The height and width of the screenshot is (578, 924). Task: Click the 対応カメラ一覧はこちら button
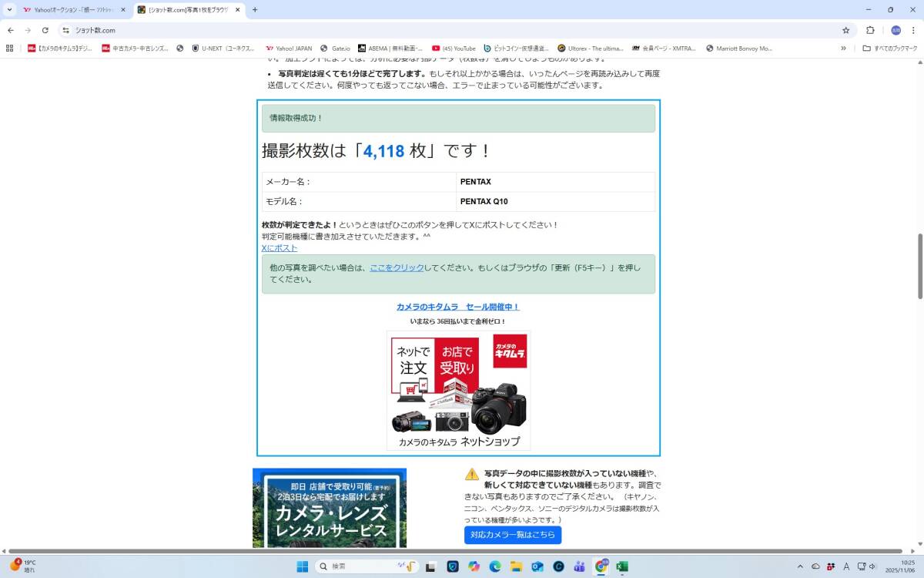pos(513,535)
